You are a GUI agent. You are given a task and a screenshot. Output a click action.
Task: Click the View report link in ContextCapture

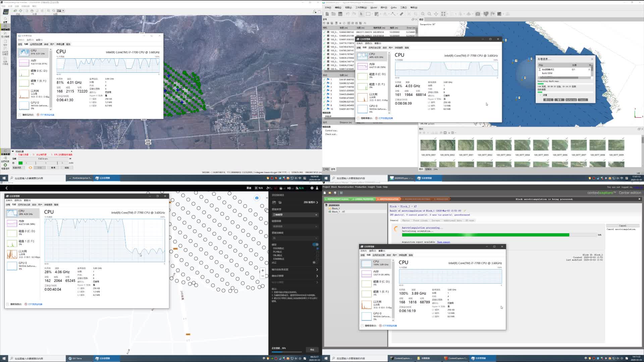[443, 242]
